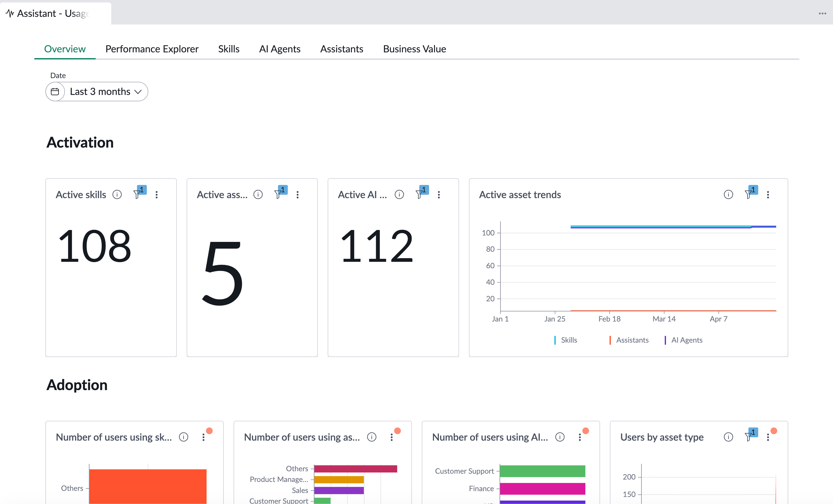This screenshot has width=833, height=504.
Task: Open the filter on the Active skills card
Action: click(x=140, y=193)
